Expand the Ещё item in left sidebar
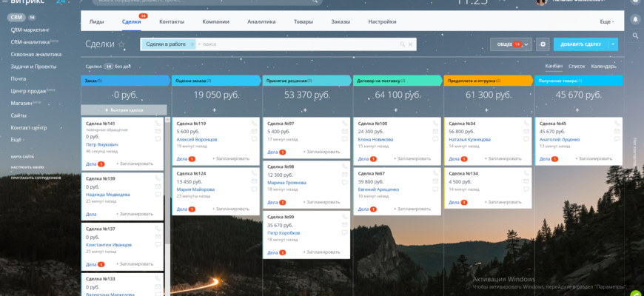 pos(16,140)
